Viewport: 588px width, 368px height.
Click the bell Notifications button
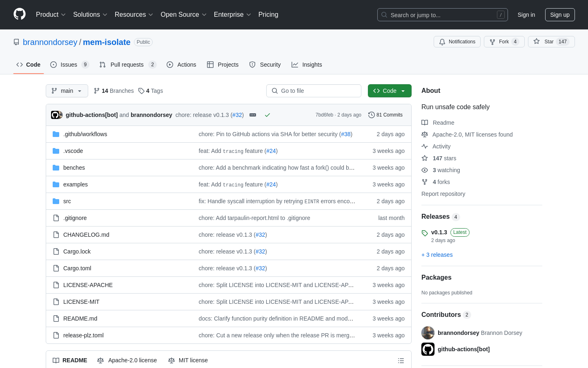coord(457,42)
